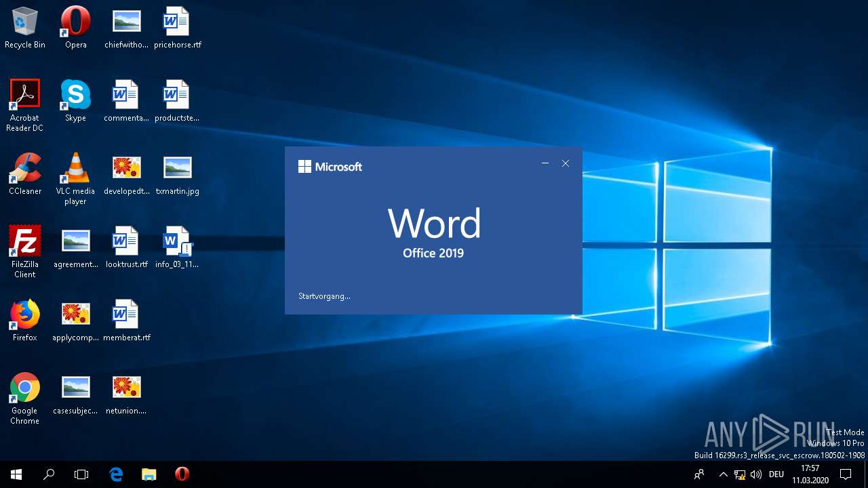Viewport: 868px width, 488px height.
Task: Select the agreement... image file
Action: click(x=75, y=247)
